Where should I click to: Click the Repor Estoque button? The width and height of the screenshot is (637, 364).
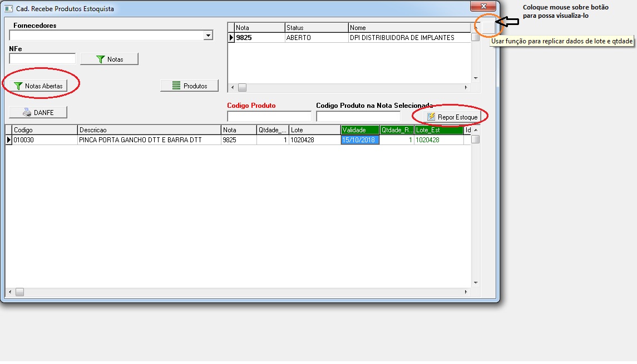452,117
